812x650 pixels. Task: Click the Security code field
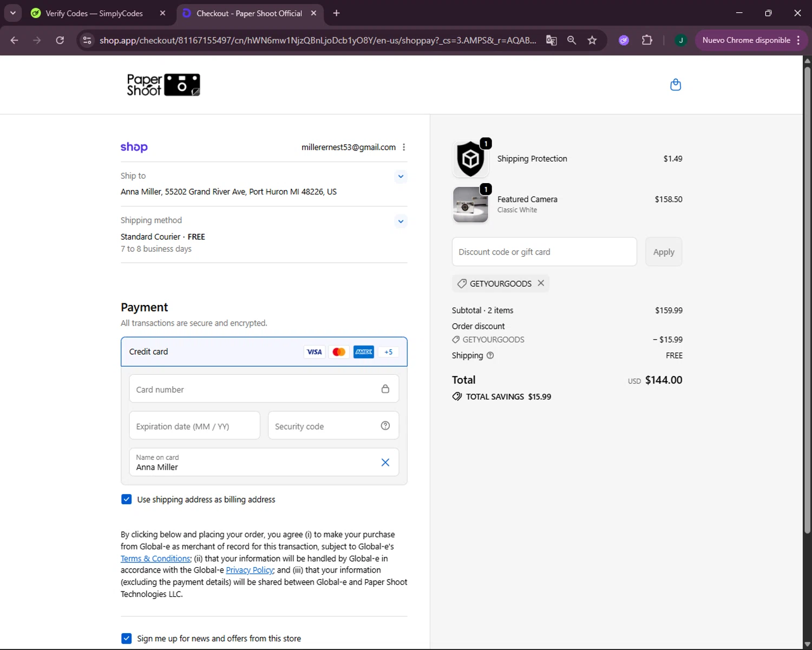tap(333, 426)
